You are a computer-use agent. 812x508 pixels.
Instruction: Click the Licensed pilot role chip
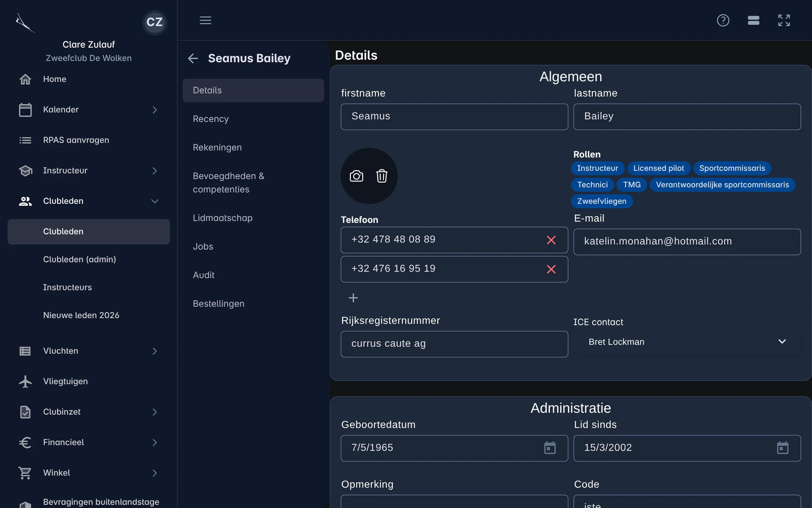point(658,168)
